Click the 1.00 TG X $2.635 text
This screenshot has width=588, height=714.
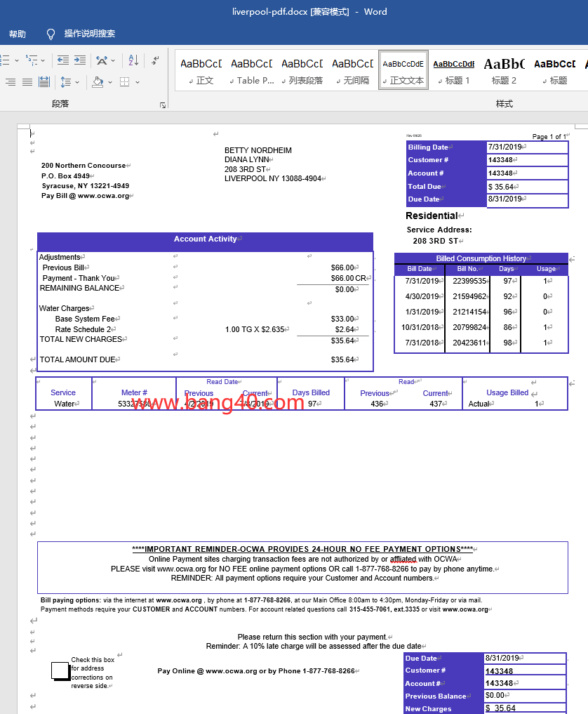click(x=255, y=329)
